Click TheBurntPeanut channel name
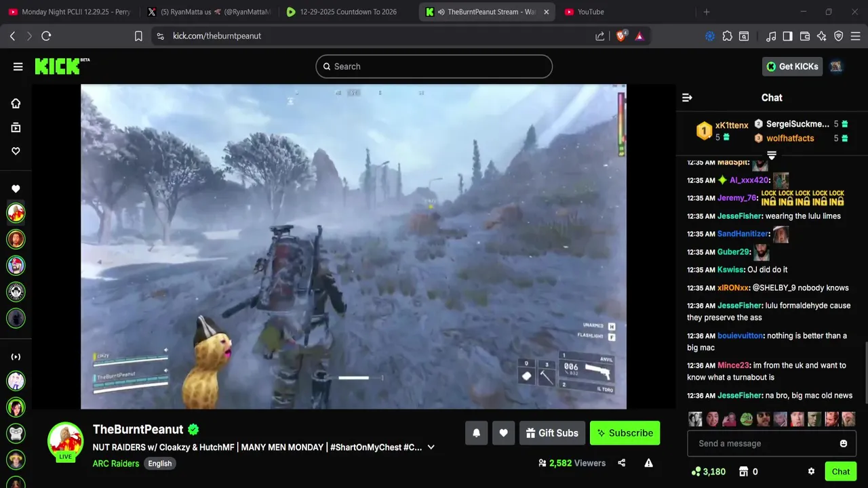868x488 pixels. [x=138, y=429]
